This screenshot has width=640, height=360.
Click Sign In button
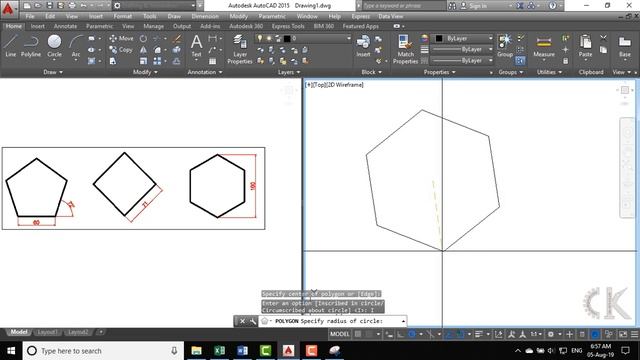473,6
